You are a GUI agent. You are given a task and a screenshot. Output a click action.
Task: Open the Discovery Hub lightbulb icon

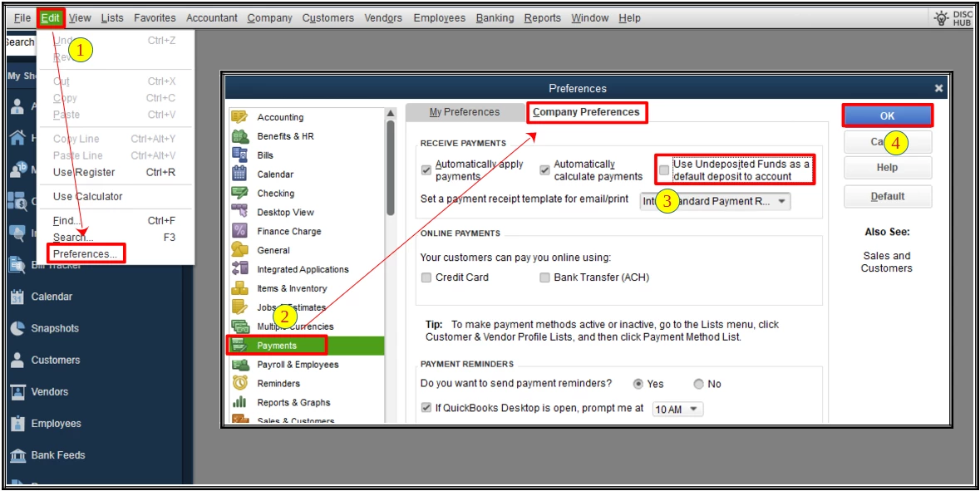[941, 18]
